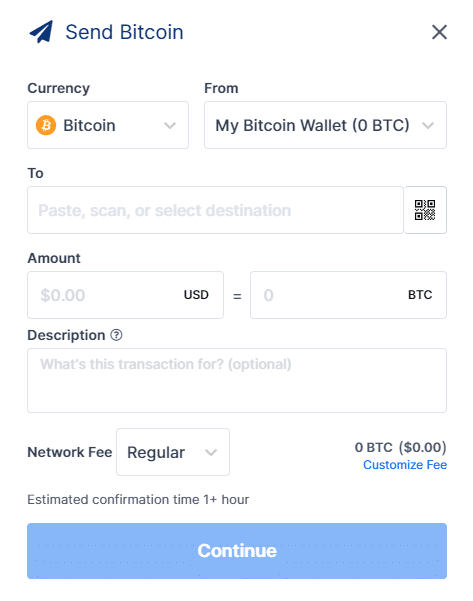Click the paper plane send icon
Viewport: 473px width, 601px height.
click(41, 32)
